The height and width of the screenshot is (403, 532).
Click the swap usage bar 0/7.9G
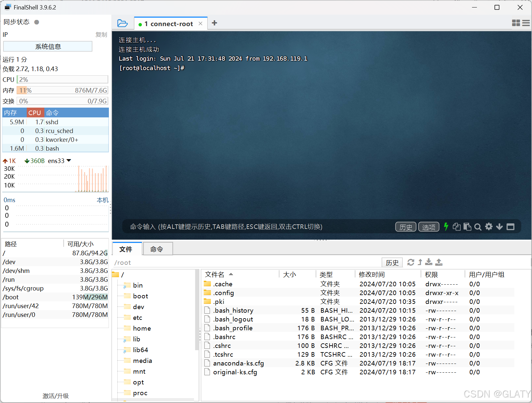[x=62, y=101]
